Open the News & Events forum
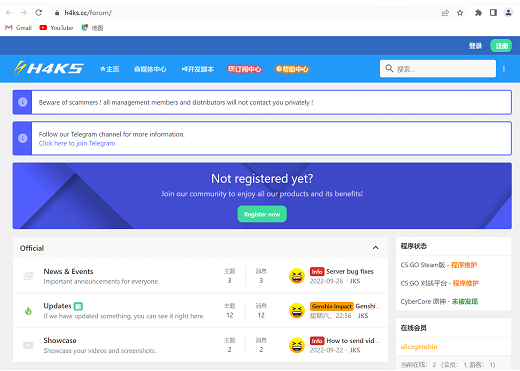This screenshot has width=520, height=371. point(68,271)
